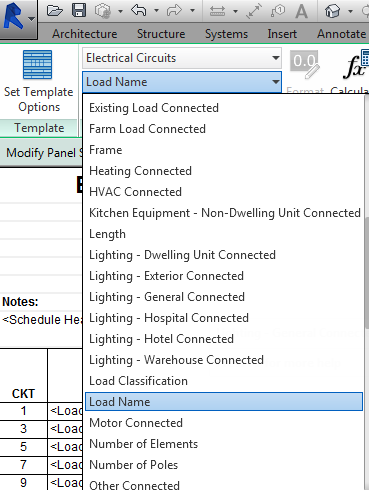Choose Lighting - Hotel Connected
This screenshot has width=369, height=490.
click(x=224, y=339)
